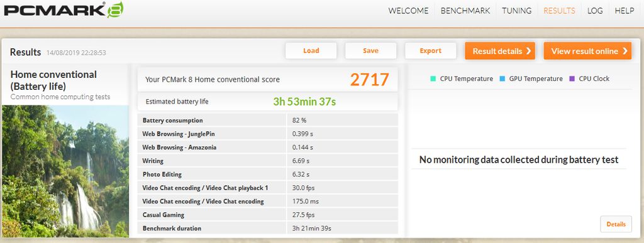The width and height of the screenshot is (644, 243).
Task: Click the CPU Temperature legend swatch
Action: pos(433,78)
